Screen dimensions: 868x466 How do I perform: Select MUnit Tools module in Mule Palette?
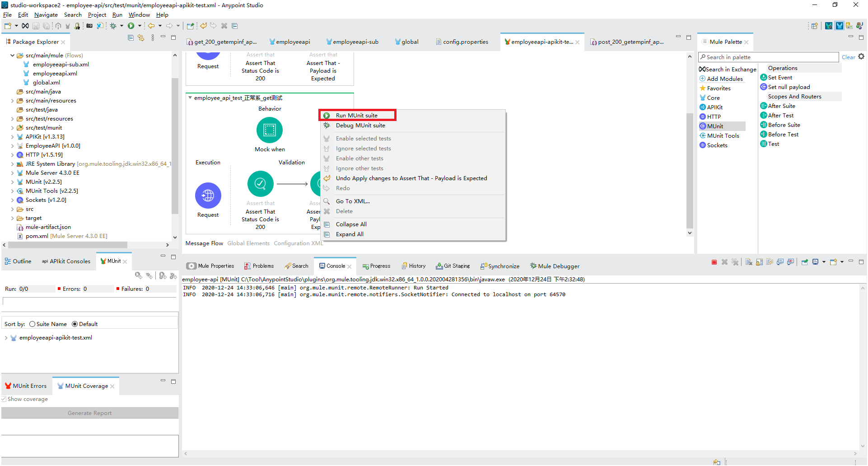click(x=719, y=135)
